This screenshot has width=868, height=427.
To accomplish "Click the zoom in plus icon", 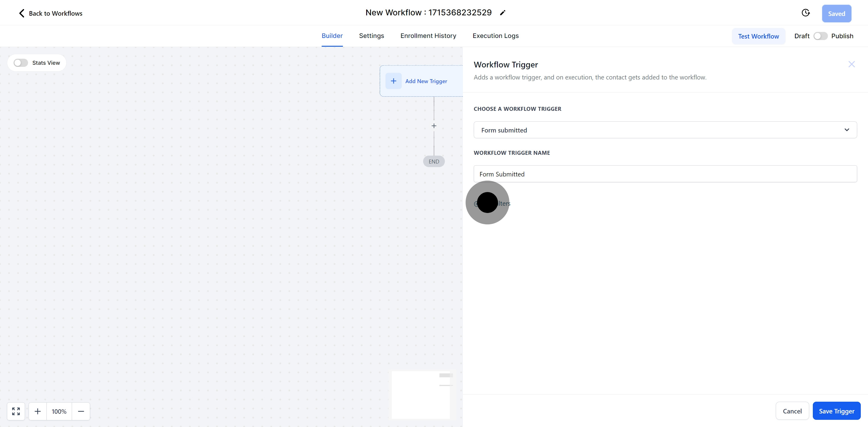I will (37, 411).
